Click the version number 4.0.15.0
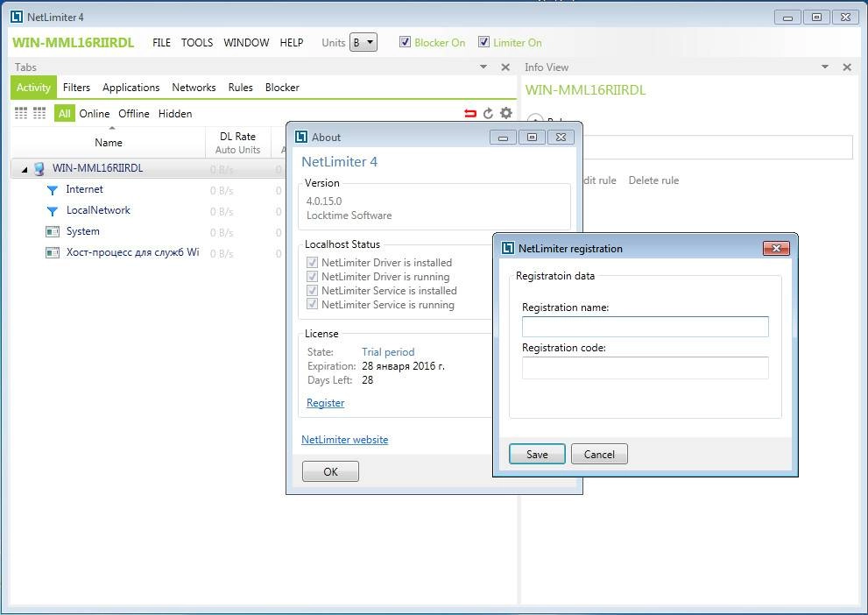This screenshot has height=615, width=868. 324,201
